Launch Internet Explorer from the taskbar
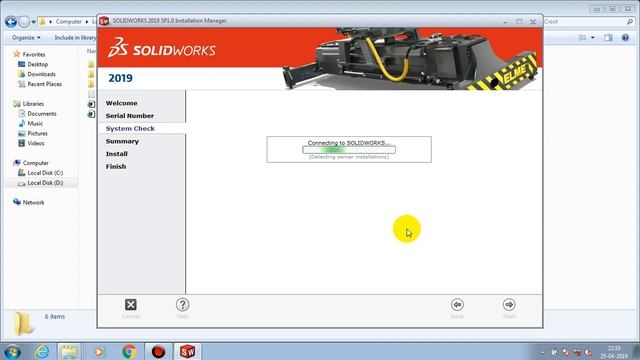The image size is (640, 360). tap(42, 351)
